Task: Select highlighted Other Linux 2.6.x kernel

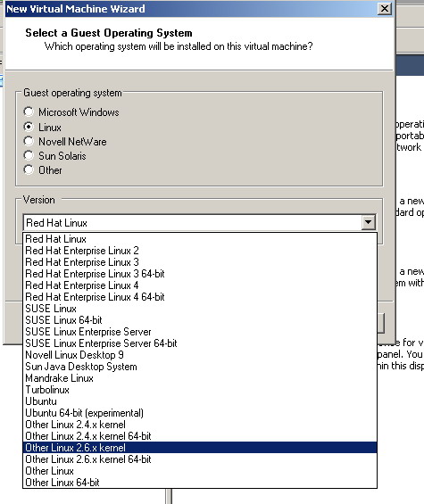Action: pyautogui.click(x=200, y=448)
